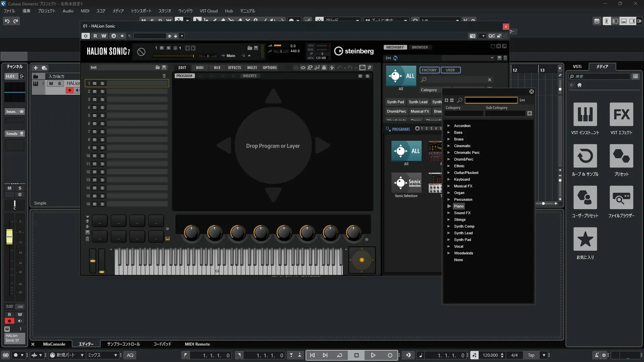Expand the Piano category
Screen dimensions: 644x362
coord(449,206)
